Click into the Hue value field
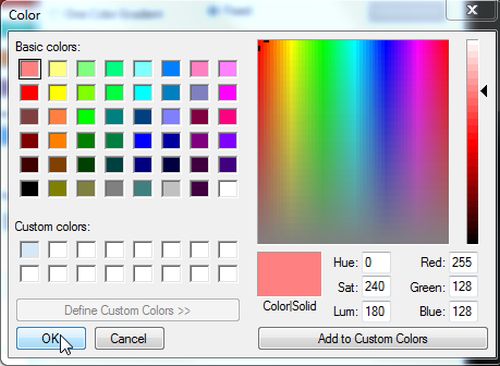 click(x=376, y=263)
